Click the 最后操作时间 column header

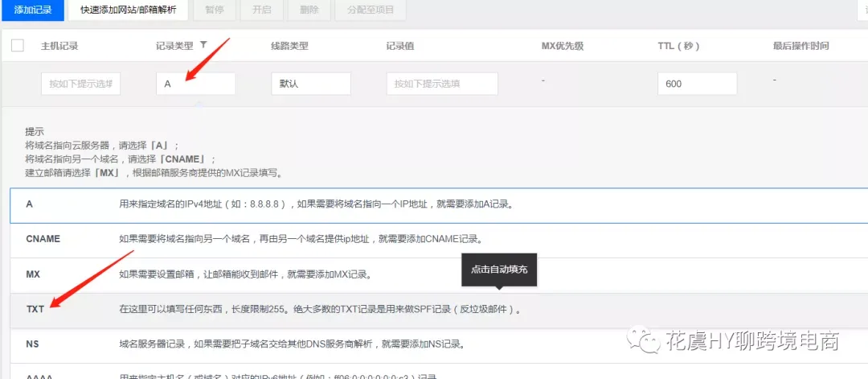[800, 46]
